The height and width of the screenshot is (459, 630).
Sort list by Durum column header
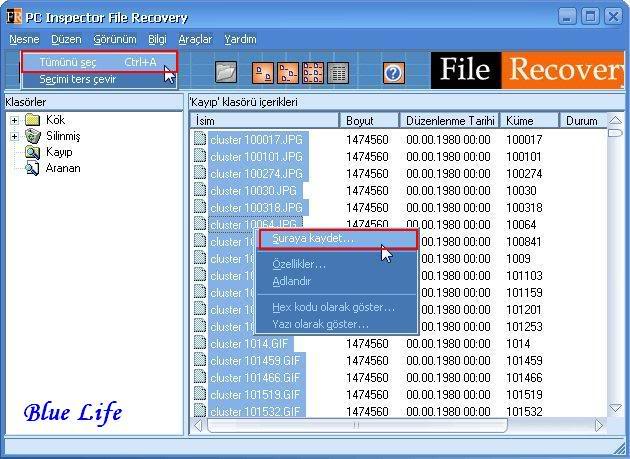(583, 121)
